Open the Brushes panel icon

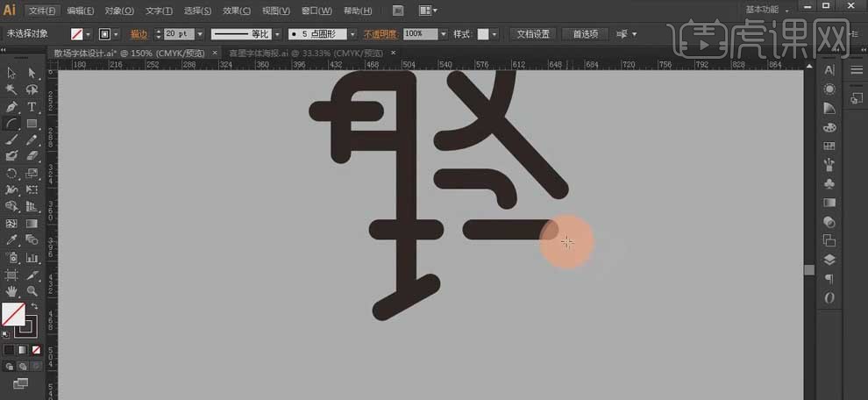[829, 165]
